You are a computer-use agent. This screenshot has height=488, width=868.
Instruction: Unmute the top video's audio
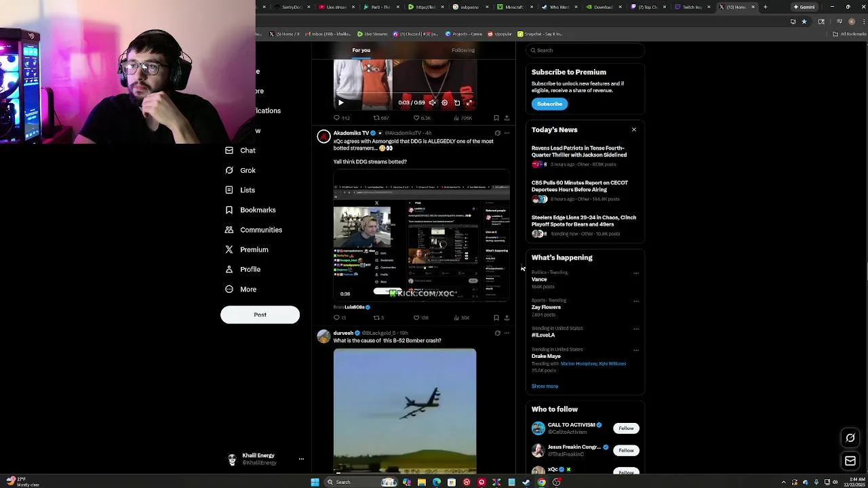coord(432,103)
